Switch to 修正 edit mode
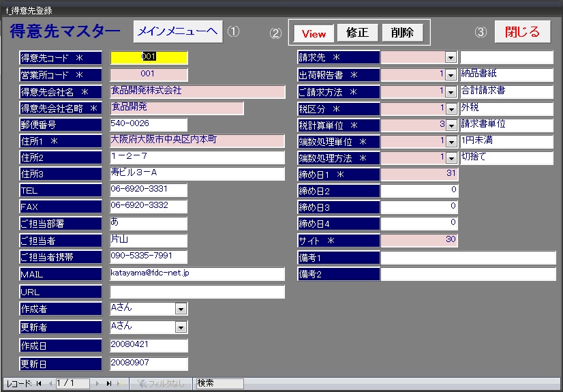Image resolution: width=563 pixels, height=392 pixels. click(x=357, y=33)
